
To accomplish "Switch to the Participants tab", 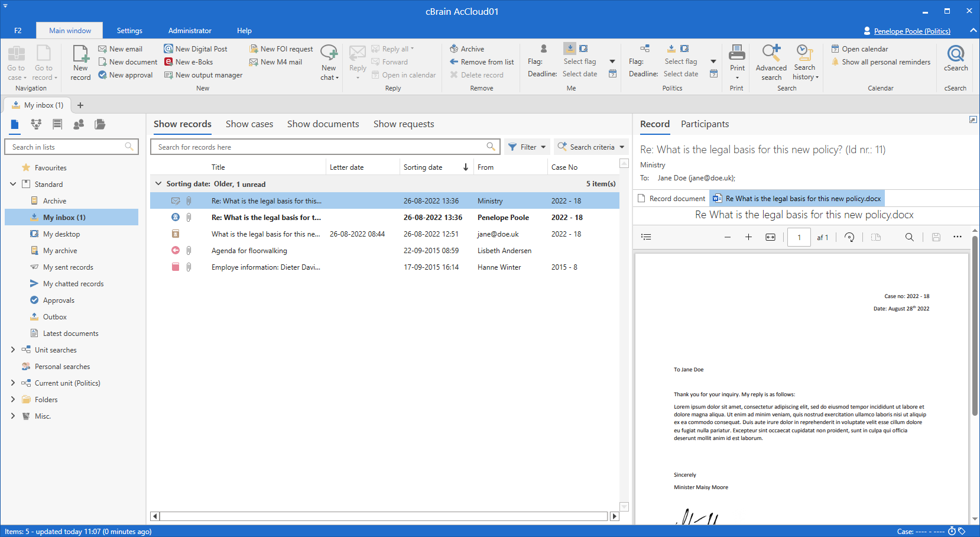I will tap(705, 124).
